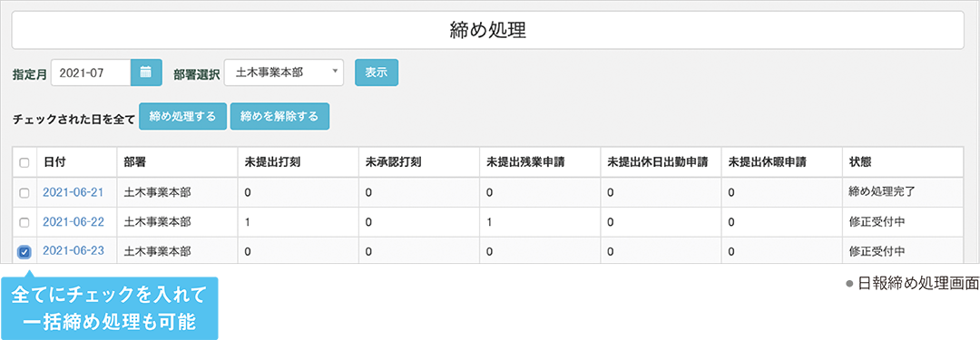
Task: Uncheck the checkbox for row 2021-06-23
Action: tap(24, 252)
